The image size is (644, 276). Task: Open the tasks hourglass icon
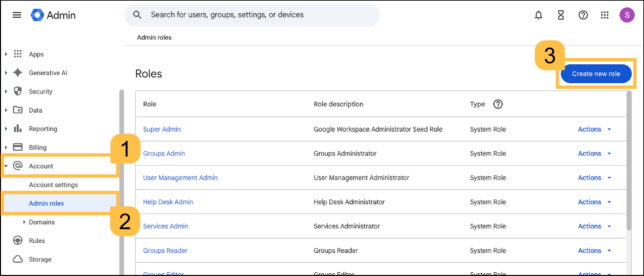point(560,15)
